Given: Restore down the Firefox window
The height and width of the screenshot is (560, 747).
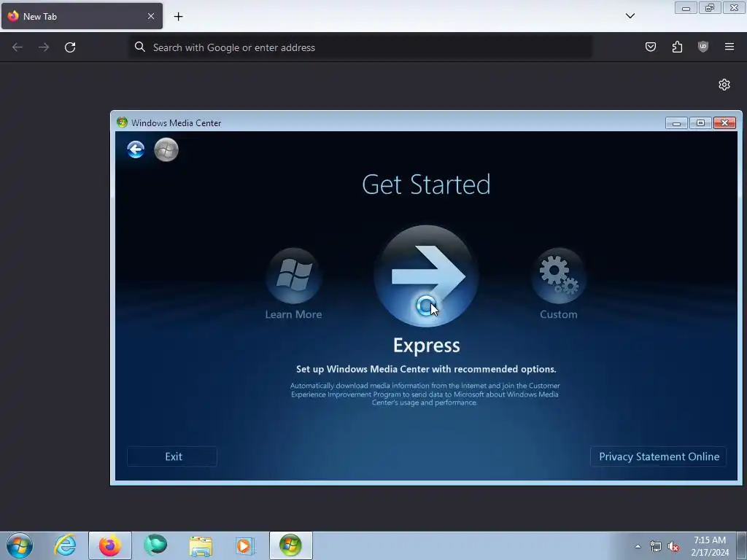Looking at the screenshot, I should [x=710, y=8].
